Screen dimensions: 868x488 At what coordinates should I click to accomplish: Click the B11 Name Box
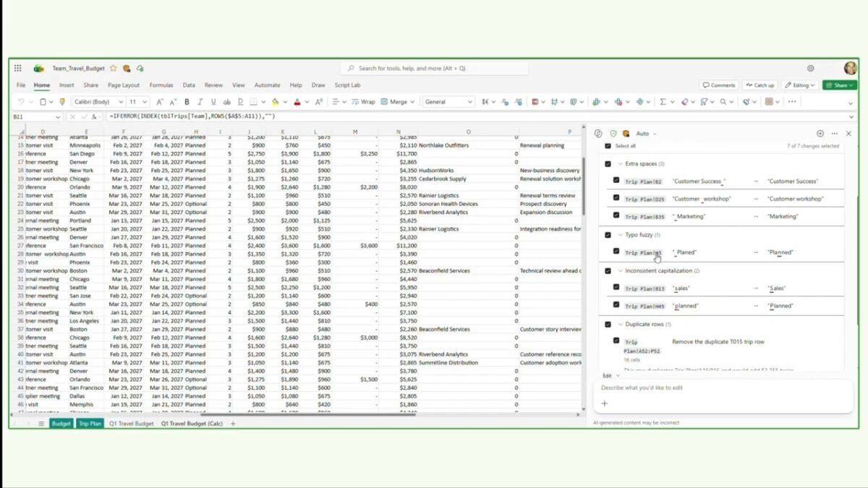pyautogui.click(x=36, y=116)
